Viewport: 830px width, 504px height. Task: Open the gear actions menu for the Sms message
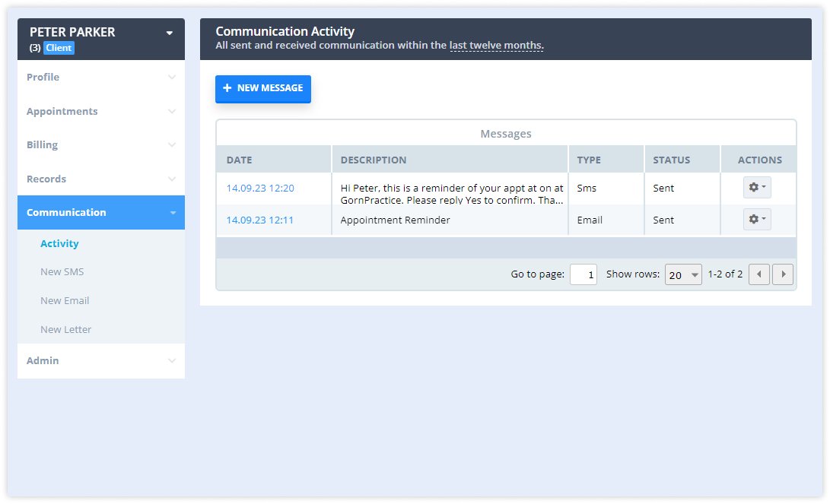coord(757,187)
